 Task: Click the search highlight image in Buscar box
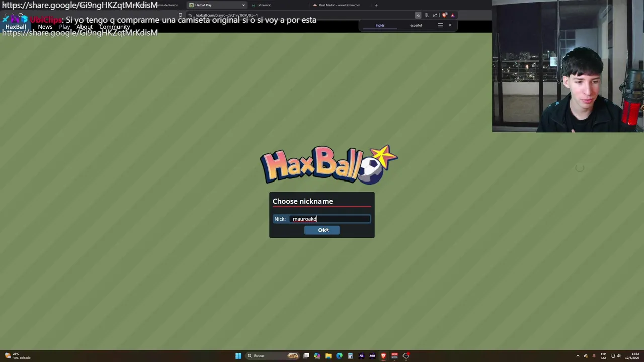click(x=293, y=356)
